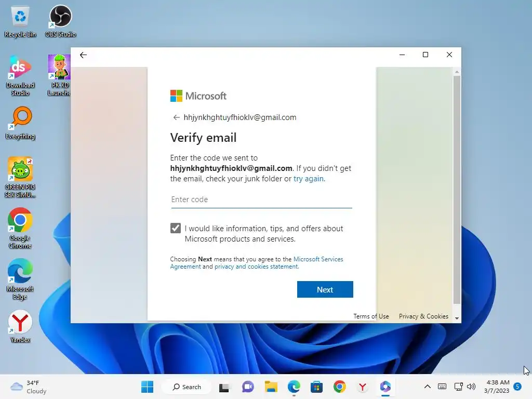Click the active Microsoft 365 taskbar icon
The image size is (532, 399).
385,387
